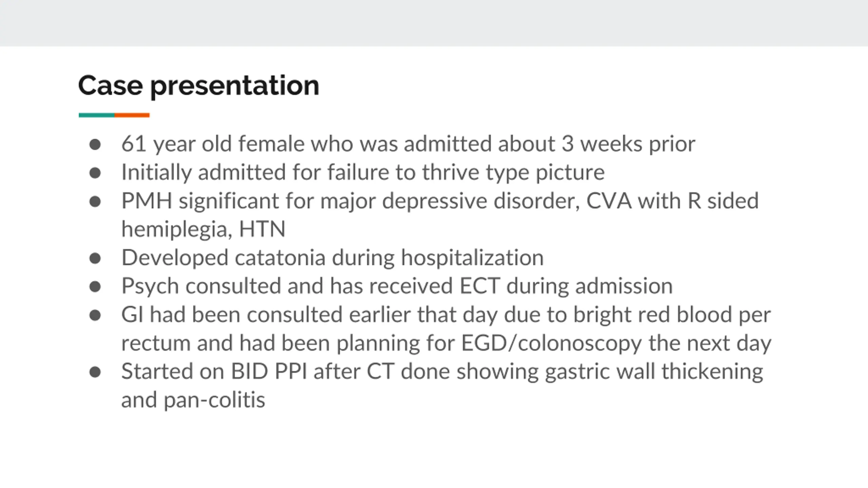Click the text "and pan-colitis"
This screenshot has width=868, height=488.
tap(193, 400)
